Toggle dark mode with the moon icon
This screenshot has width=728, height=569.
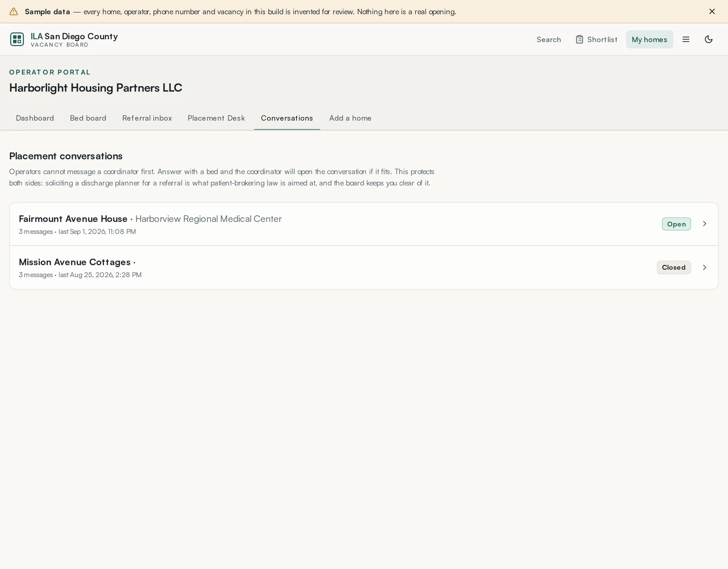coord(709,39)
